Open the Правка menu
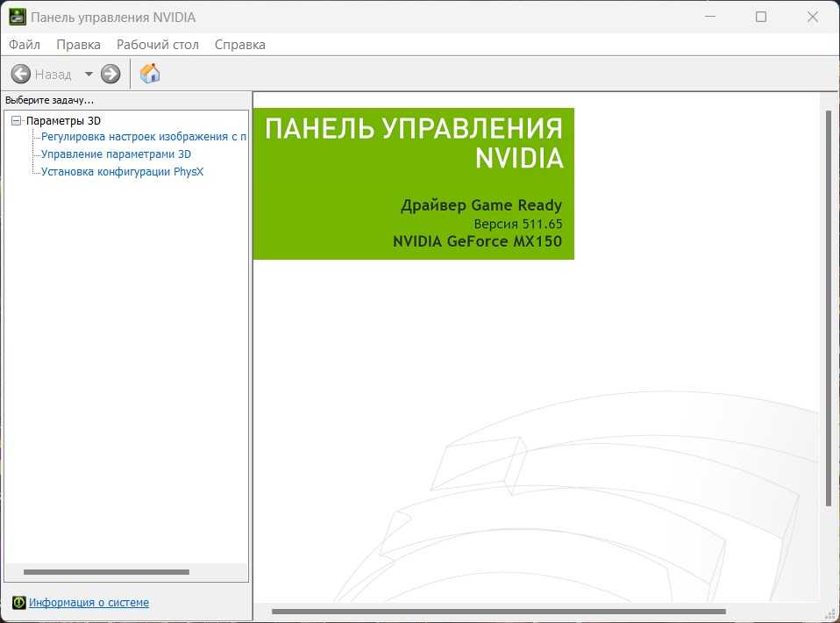Image resolution: width=840 pixels, height=623 pixels. coord(78,44)
